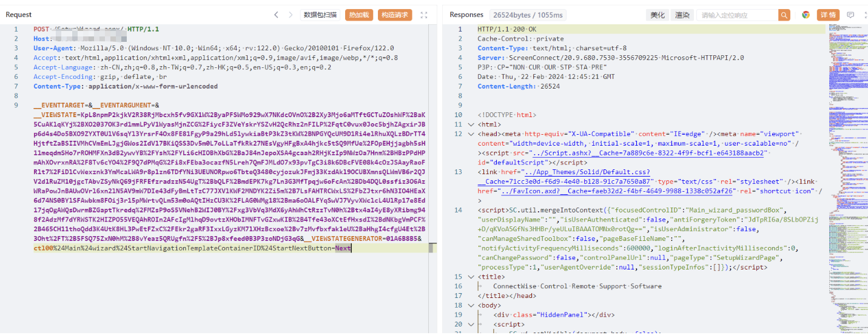
Task: Expand the Request panel to fullscreen
Action: [x=424, y=15]
